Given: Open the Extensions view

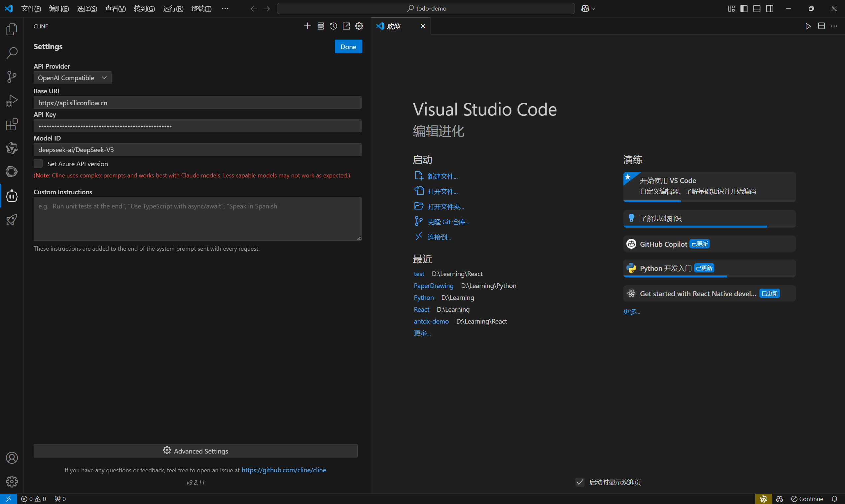Looking at the screenshot, I should 12,125.
